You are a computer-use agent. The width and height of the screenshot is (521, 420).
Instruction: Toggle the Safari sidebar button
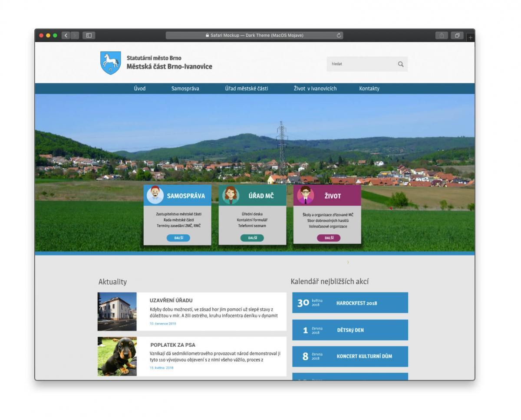point(89,36)
